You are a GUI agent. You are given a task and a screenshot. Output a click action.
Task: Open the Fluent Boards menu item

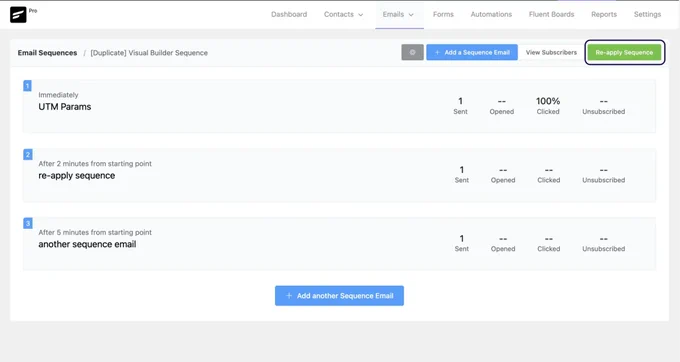tap(551, 14)
